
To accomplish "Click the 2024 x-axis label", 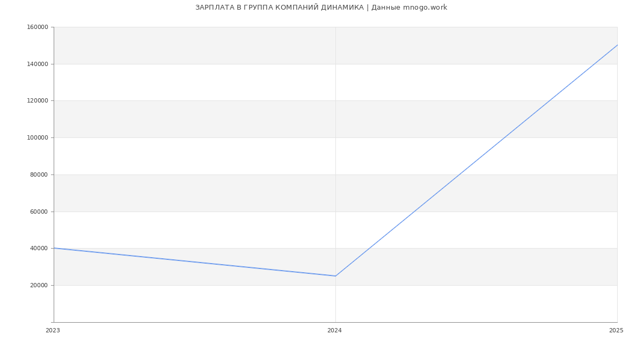I will pos(334,331).
